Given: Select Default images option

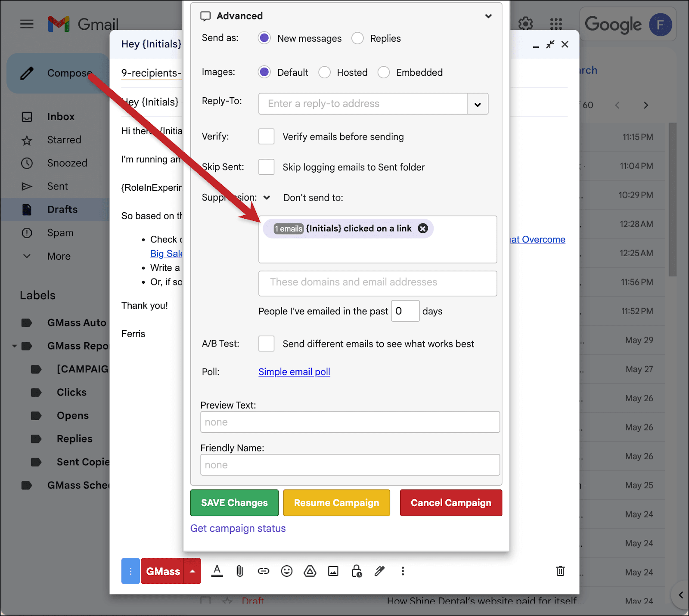Looking at the screenshot, I should [264, 72].
